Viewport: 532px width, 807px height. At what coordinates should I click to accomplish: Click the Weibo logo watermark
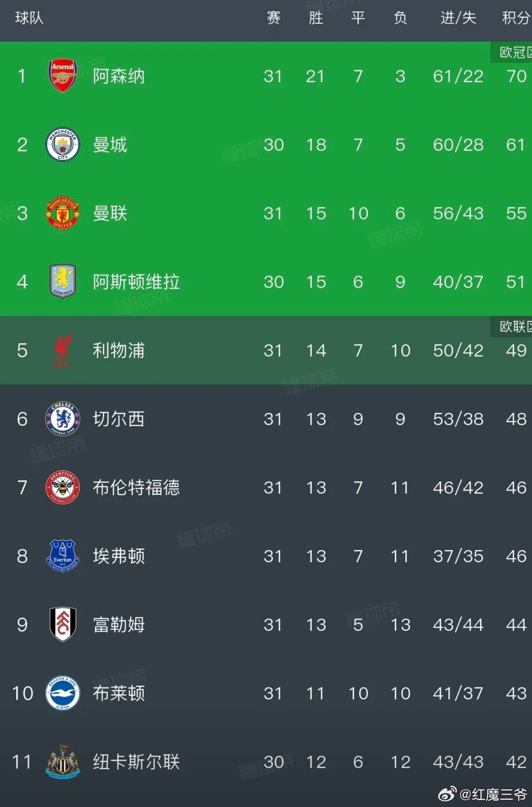447,794
